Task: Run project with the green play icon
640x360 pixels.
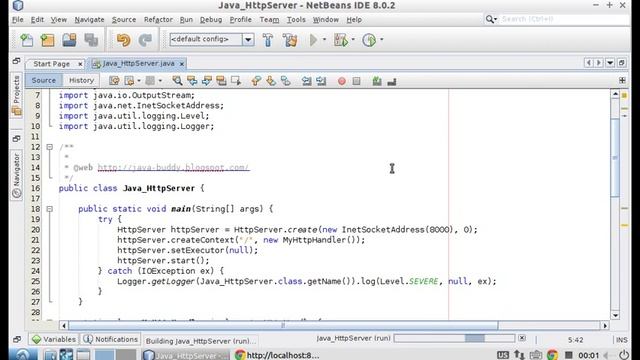Action: pyautogui.click(x=313, y=40)
